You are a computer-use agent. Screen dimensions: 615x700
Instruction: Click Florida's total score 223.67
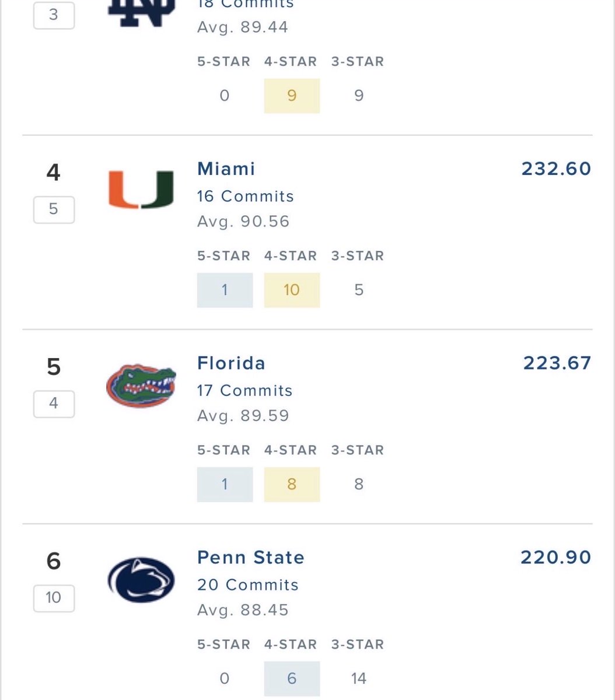pyautogui.click(x=557, y=363)
